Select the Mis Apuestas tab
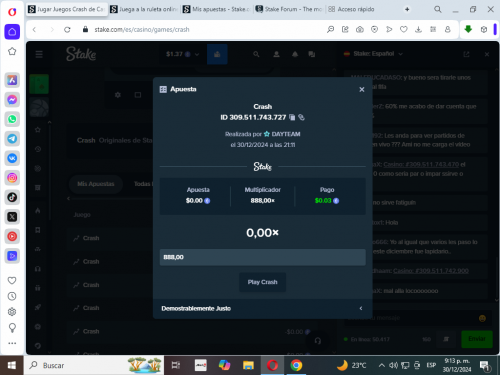The width and height of the screenshot is (500, 375). (96, 184)
